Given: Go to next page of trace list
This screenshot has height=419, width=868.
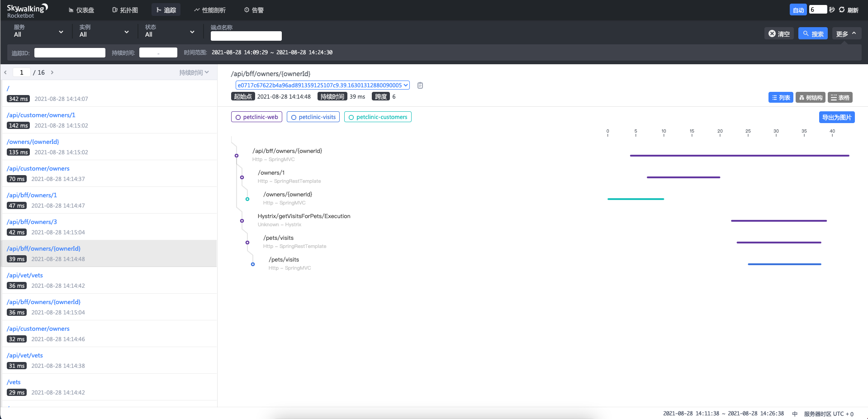Looking at the screenshot, I should (52, 72).
